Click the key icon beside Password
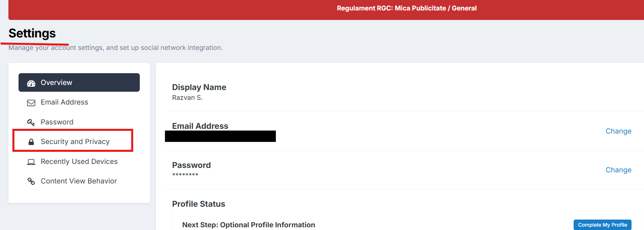Image resolution: width=644 pixels, height=230 pixels. tap(31, 122)
